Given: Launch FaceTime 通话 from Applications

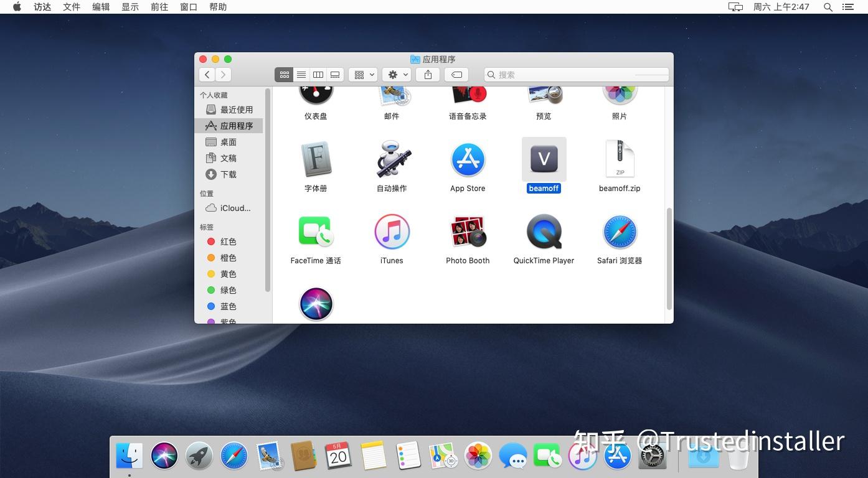Looking at the screenshot, I should tap(316, 231).
